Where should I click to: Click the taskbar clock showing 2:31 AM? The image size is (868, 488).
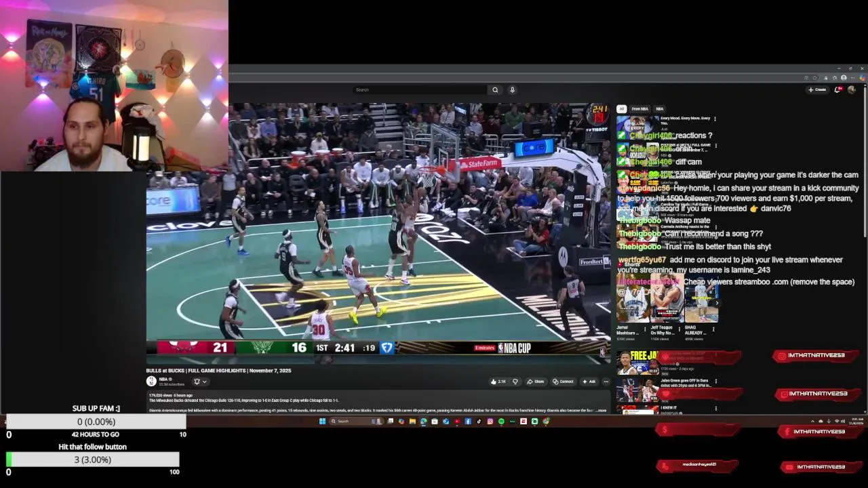(857, 421)
